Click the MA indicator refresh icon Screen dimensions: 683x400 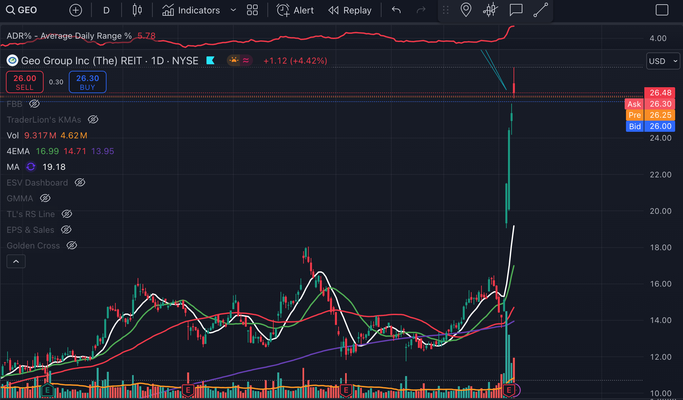[x=30, y=167]
